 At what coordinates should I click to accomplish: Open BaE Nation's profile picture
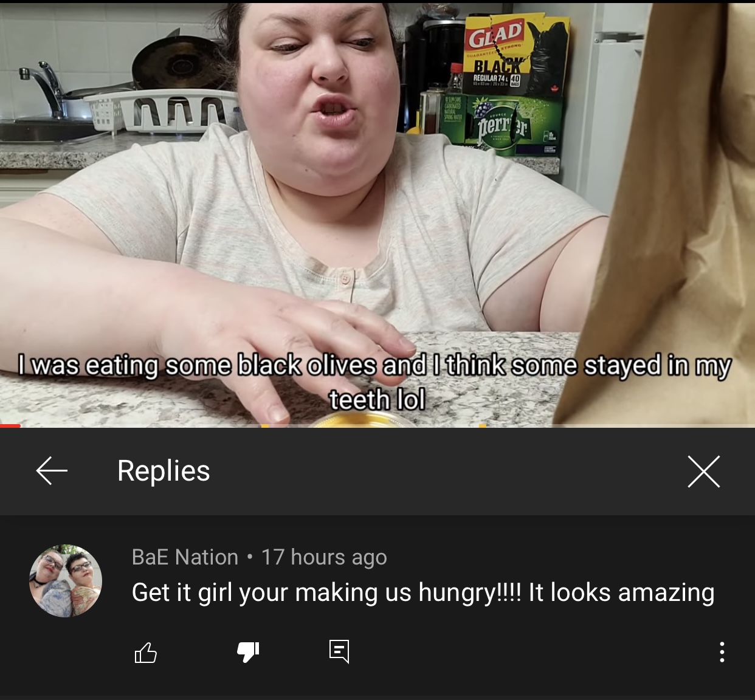[x=66, y=581]
